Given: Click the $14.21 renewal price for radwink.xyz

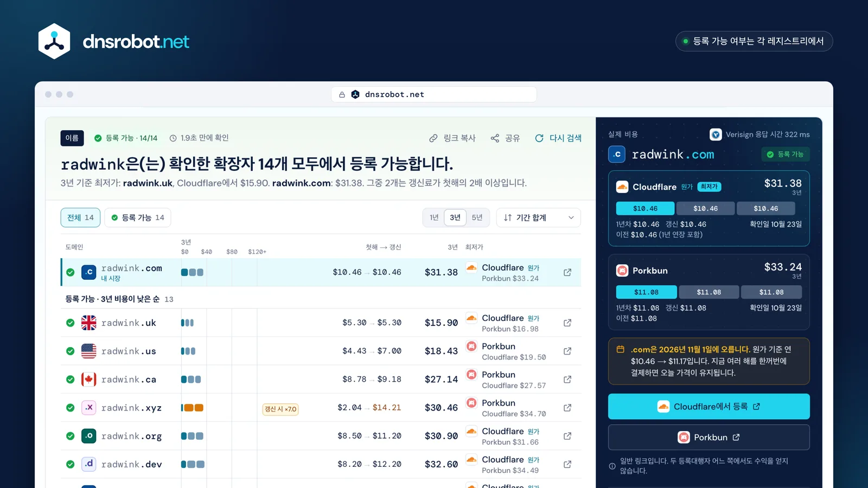Looking at the screenshot, I should (x=387, y=408).
